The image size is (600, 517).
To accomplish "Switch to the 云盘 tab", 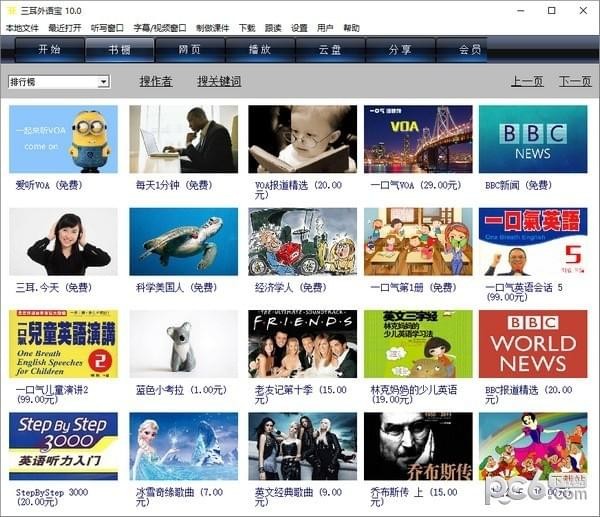I will (330, 50).
